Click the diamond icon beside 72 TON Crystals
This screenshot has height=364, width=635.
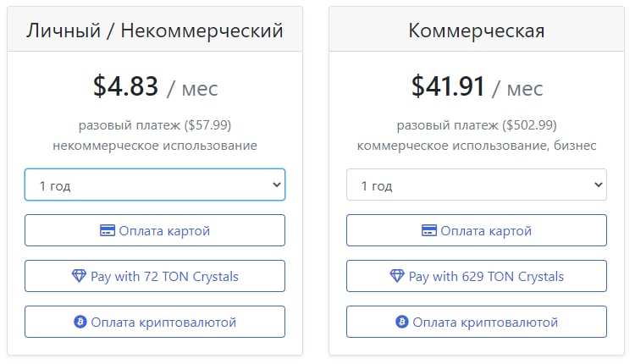(79, 276)
